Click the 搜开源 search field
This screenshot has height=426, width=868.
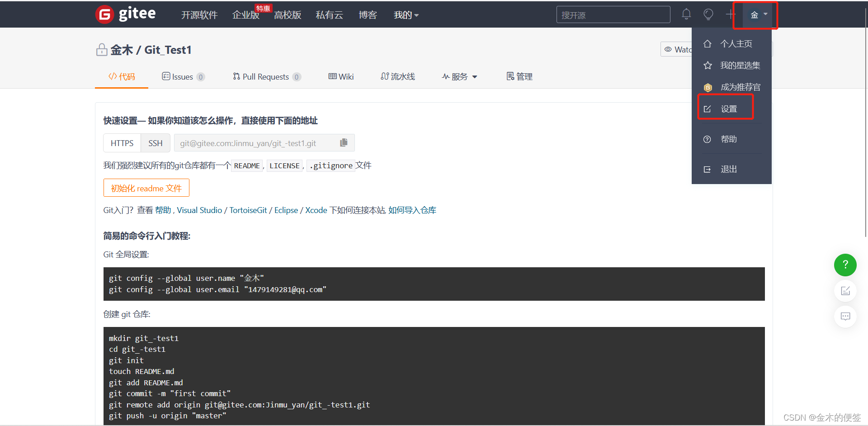(613, 14)
